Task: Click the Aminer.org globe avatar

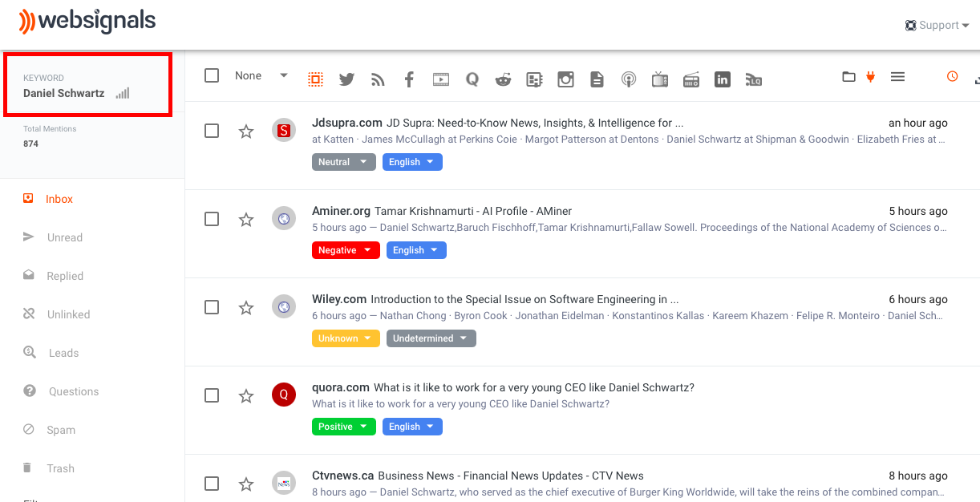Action: tap(284, 218)
